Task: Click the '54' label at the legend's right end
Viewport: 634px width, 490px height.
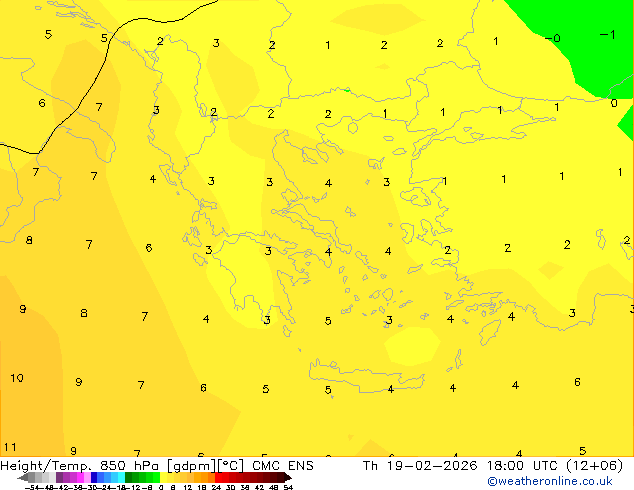Action: [288, 488]
